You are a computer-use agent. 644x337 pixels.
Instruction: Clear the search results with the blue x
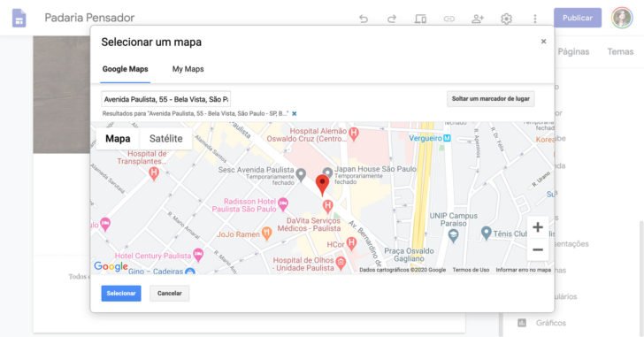coord(294,114)
